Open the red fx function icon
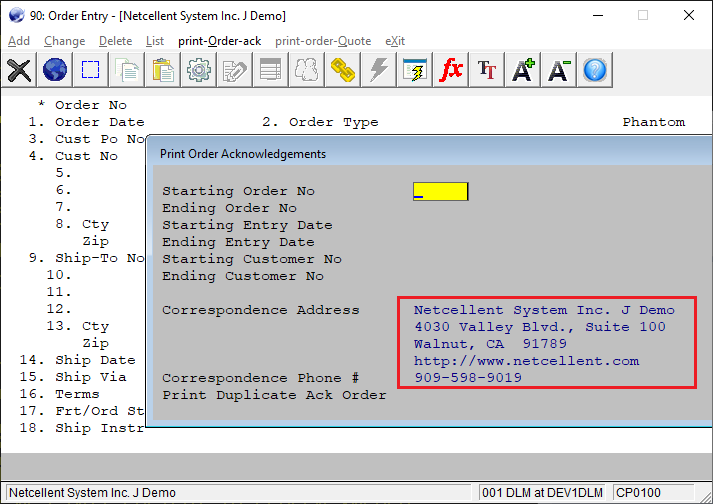 pyautogui.click(x=451, y=70)
